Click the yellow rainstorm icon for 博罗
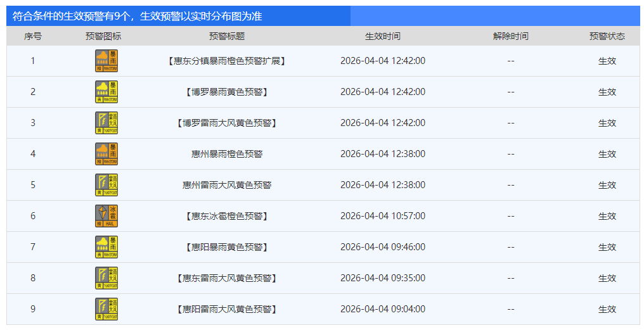 (x=106, y=92)
